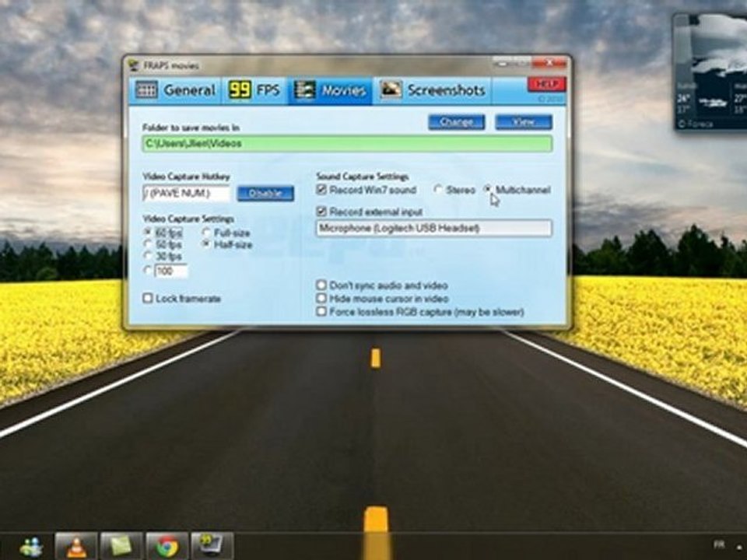Toggle Record external input checkbox
This screenshot has width=747, height=560.
(321, 212)
